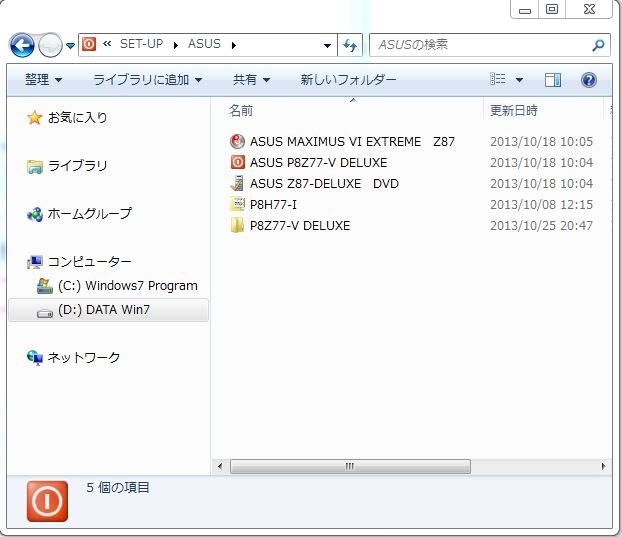The width and height of the screenshot is (622, 537).
Task: Select ホームグループ in navigation pane
Action: (x=90, y=214)
